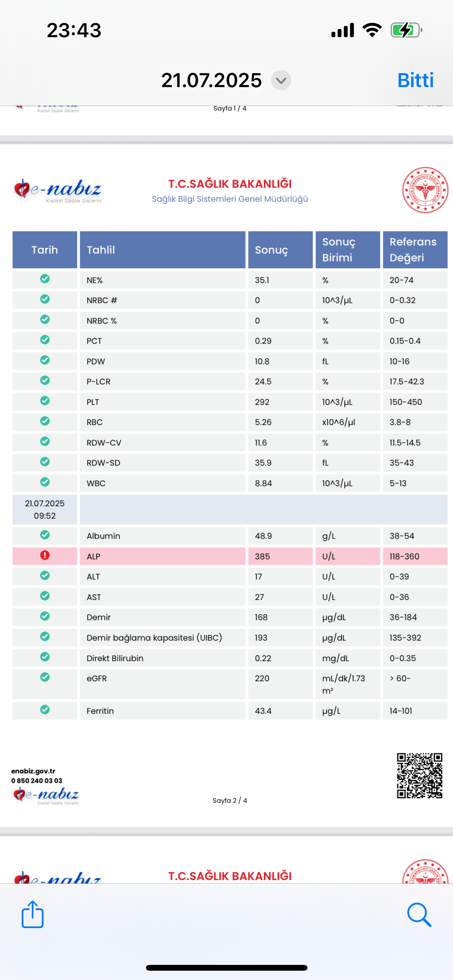The image size is (453, 980).
Task: Tap the green check beside Albumin
Action: coord(45,535)
